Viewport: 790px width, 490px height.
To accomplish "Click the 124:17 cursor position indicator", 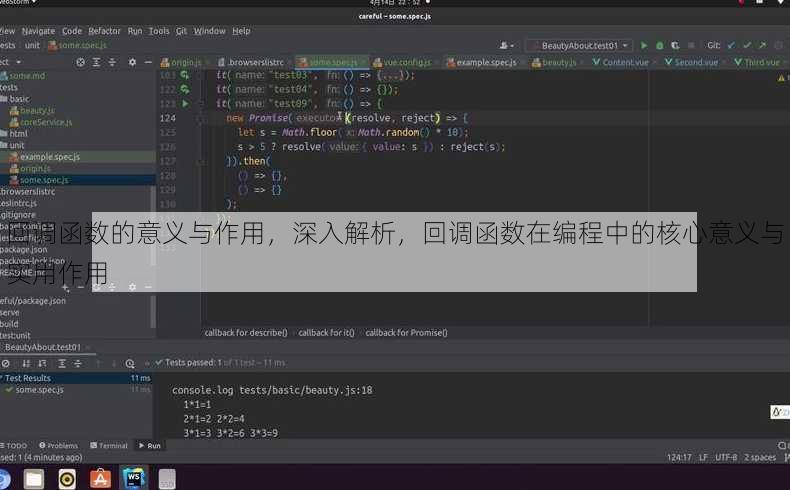I will [679, 458].
